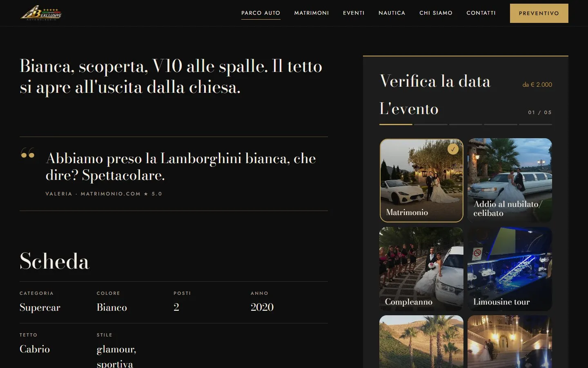The image size is (588, 368).
Task: Select the Limousine tour event card
Action: 510,269
